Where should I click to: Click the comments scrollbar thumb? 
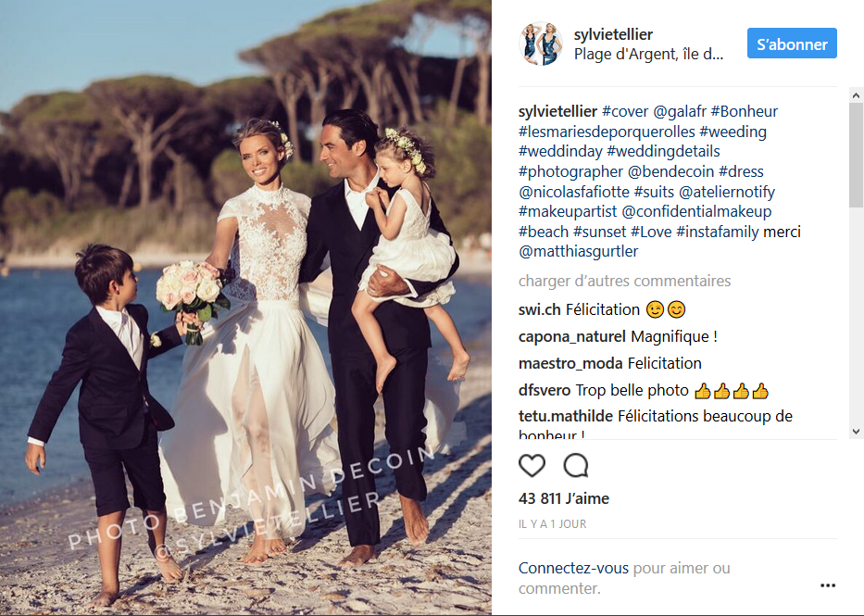coord(856,156)
